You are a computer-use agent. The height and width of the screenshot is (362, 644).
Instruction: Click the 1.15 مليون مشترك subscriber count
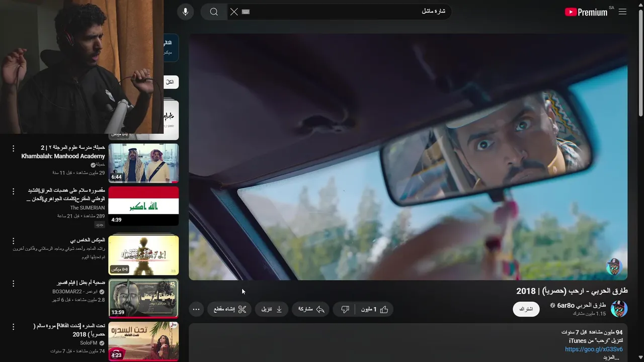[589, 314]
